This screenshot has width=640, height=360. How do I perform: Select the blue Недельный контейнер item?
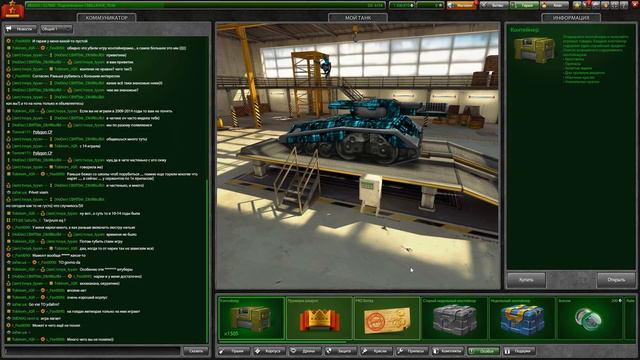pos(522,318)
